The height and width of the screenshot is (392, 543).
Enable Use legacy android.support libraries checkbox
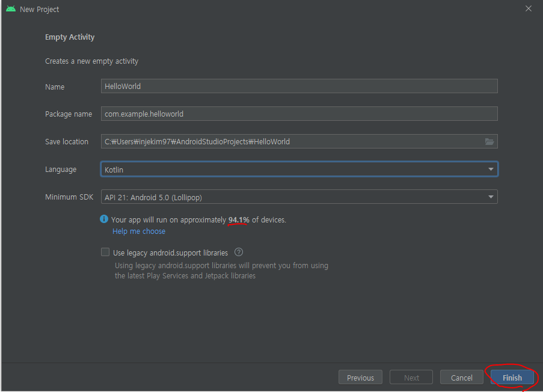tap(105, 252)
